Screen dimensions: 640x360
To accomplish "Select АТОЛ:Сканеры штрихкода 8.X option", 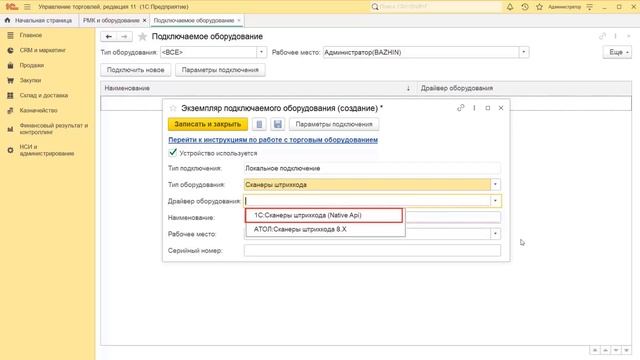I will click(325, 229).
